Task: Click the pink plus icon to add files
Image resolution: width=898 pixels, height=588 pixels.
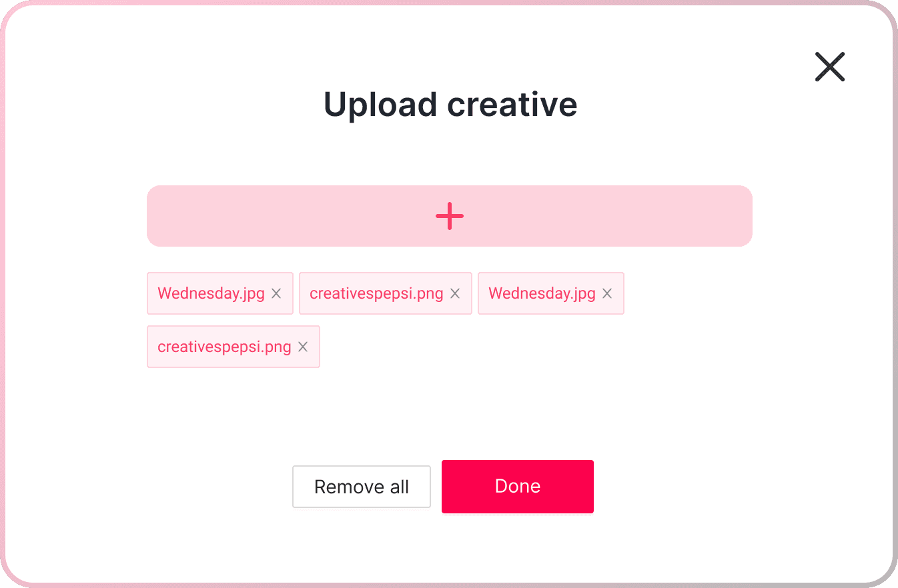Action: [x=450, y=216]
